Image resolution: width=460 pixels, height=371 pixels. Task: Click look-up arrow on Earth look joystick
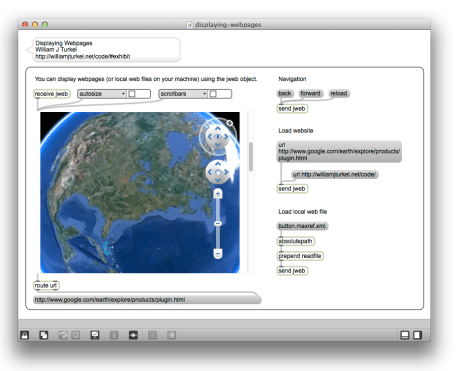(x=218, y=128)
